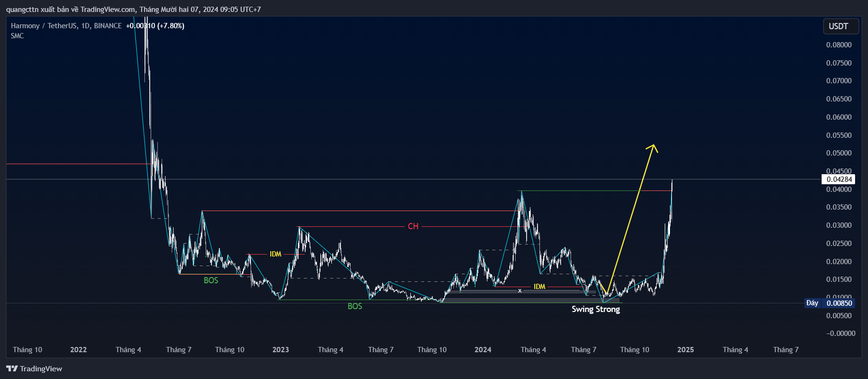Click the Đáy 0.00850 price label

coord(830,303)
